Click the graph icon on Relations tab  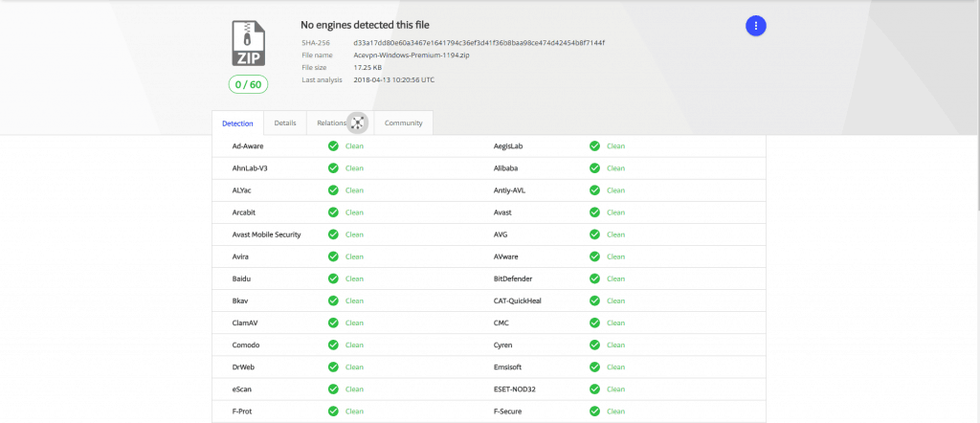pos(358,122)
